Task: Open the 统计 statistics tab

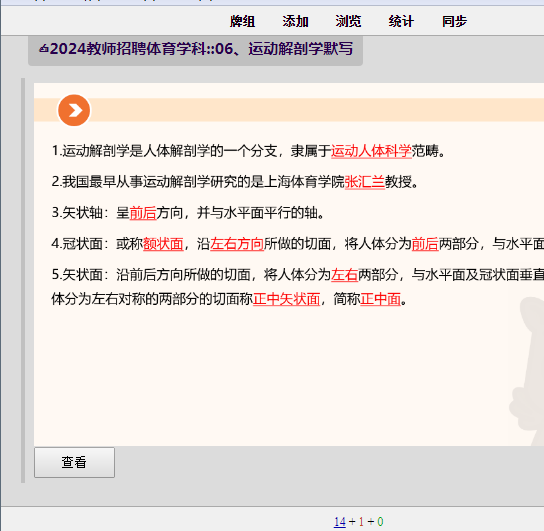Action: click(x=401, y=22)
